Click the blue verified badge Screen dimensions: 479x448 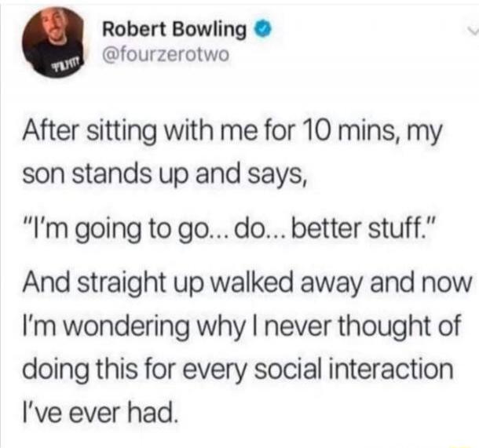pos(263,30)
